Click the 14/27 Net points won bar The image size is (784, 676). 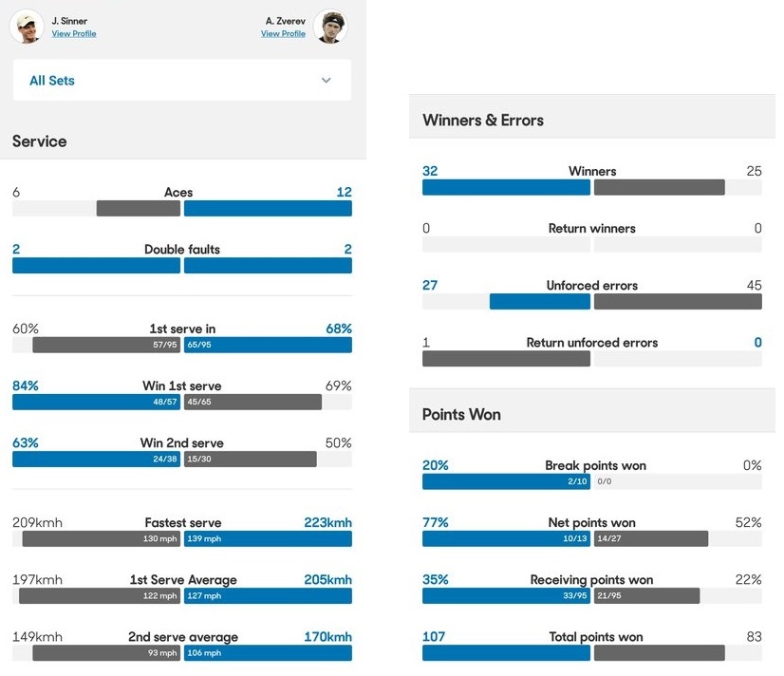tap(651, 538)
